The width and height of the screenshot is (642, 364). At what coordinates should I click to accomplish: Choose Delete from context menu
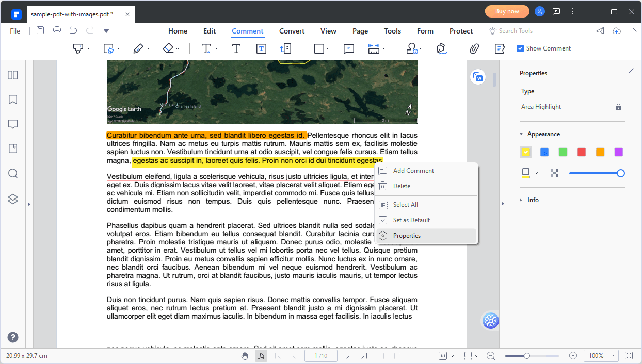(426, 186)
